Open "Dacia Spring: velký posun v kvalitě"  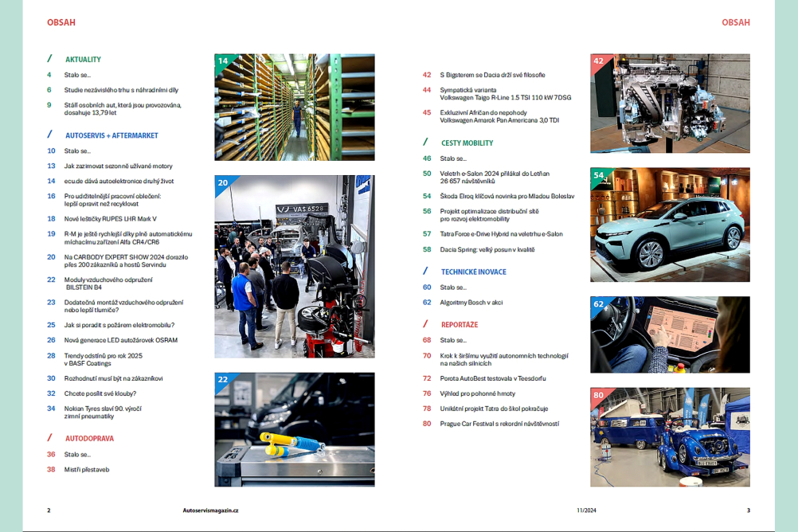tap(487, 249)
